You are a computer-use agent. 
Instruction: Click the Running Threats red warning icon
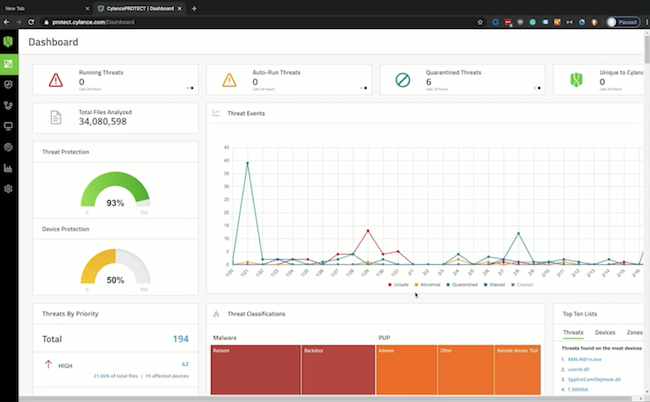[x=56, y=80]
